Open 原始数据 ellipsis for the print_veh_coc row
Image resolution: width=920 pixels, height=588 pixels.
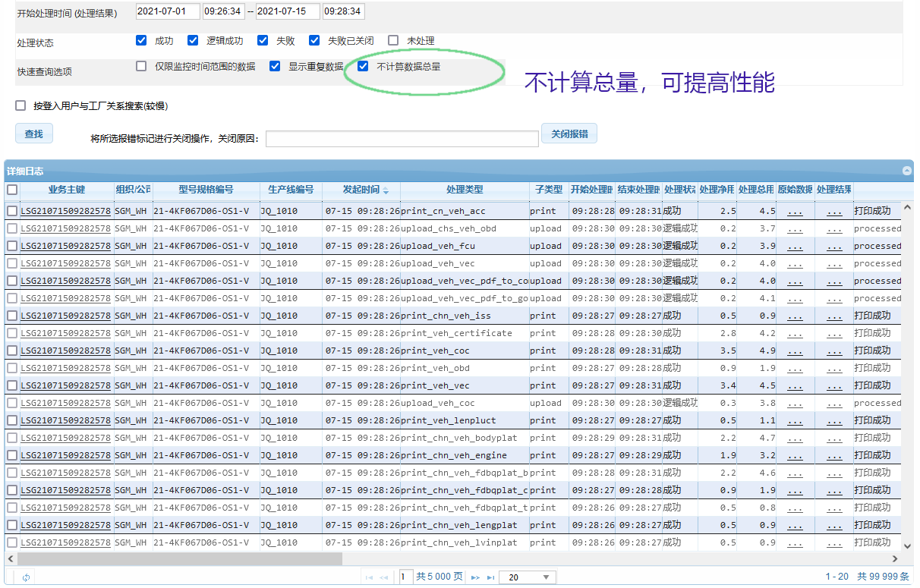[795, 351]
